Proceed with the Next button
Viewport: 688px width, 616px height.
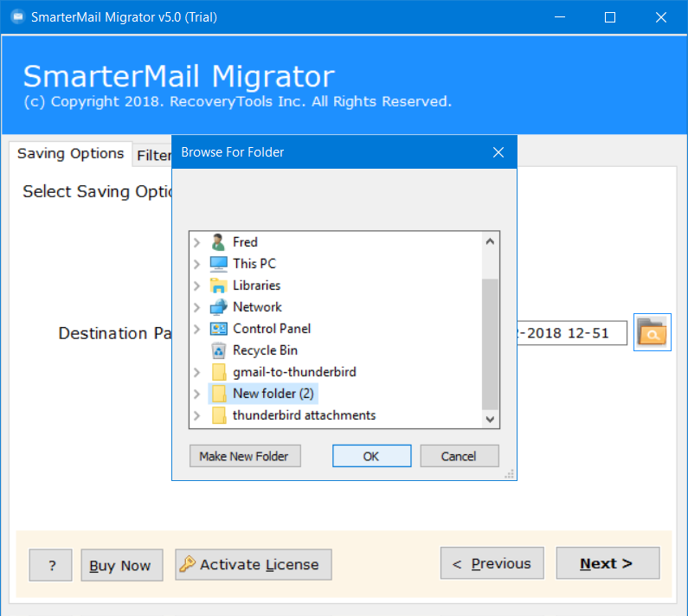pyautogui.click(x=608, y=563)
